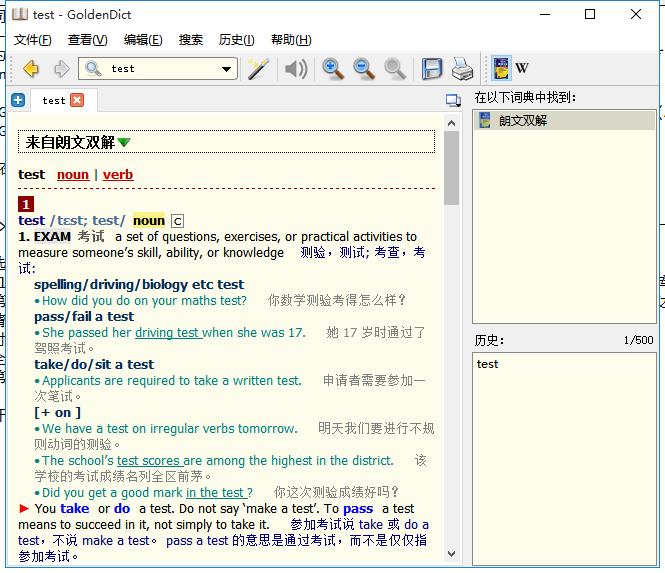Zoom in with the plus magnifier
This screenshot has width=665, height=573.
(x=333, y=69)
